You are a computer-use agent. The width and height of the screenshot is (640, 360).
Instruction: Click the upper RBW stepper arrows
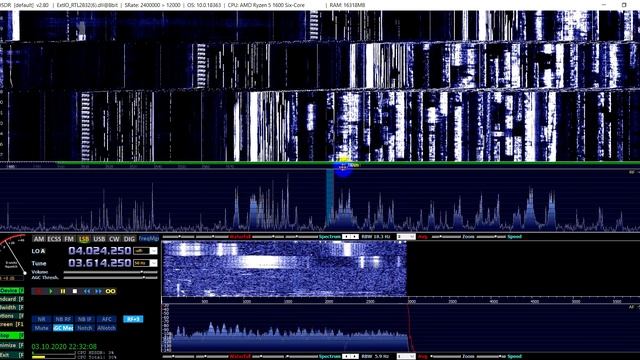coord(350,237)
